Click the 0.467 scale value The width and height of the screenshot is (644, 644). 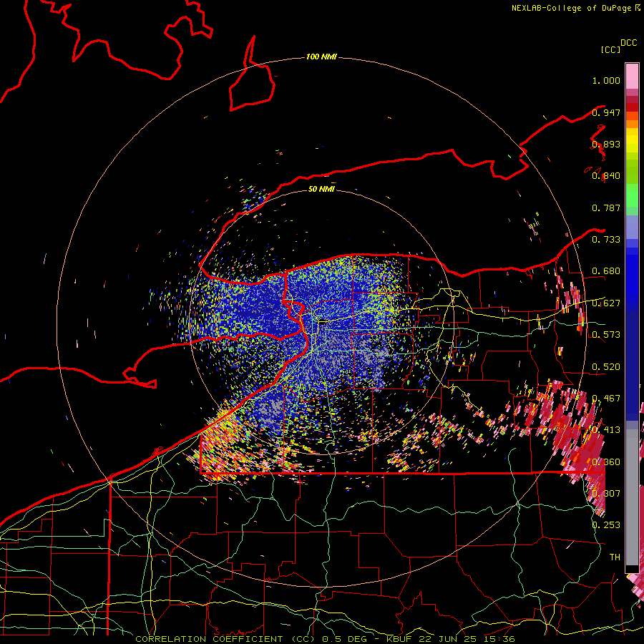pos(606,399)
